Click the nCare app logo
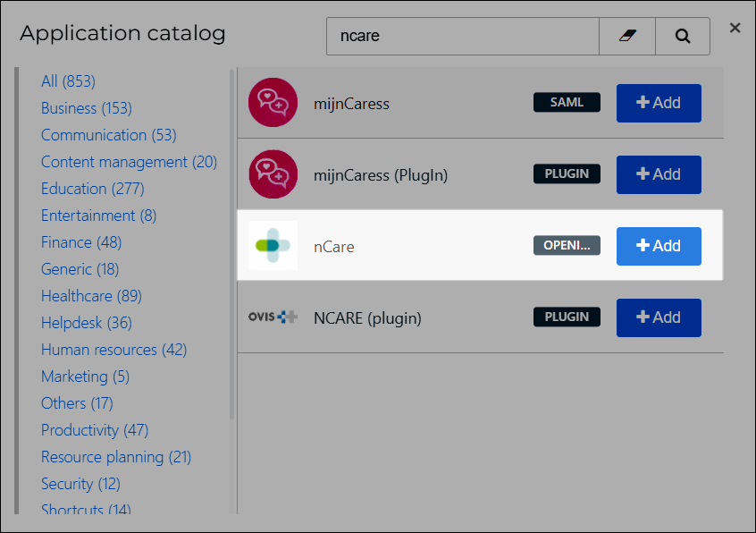The width and height of the screenshot is (756, 533). [x=273, y=246]
